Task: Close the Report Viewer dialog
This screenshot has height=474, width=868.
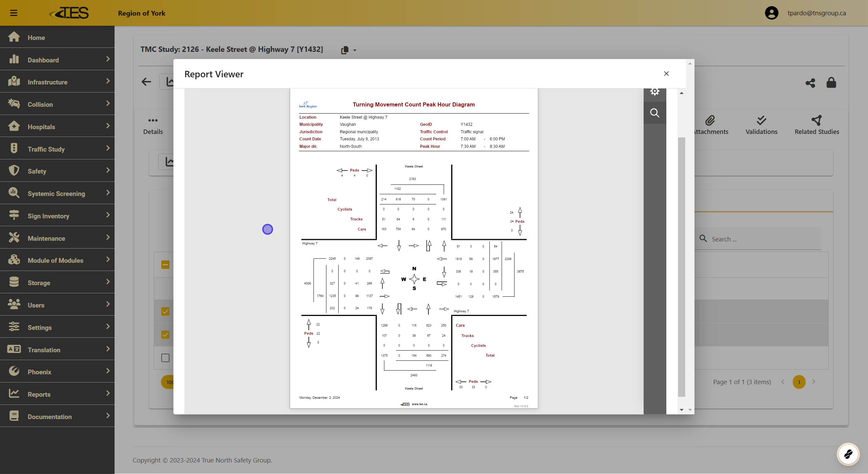Action: tap(666, 74)
